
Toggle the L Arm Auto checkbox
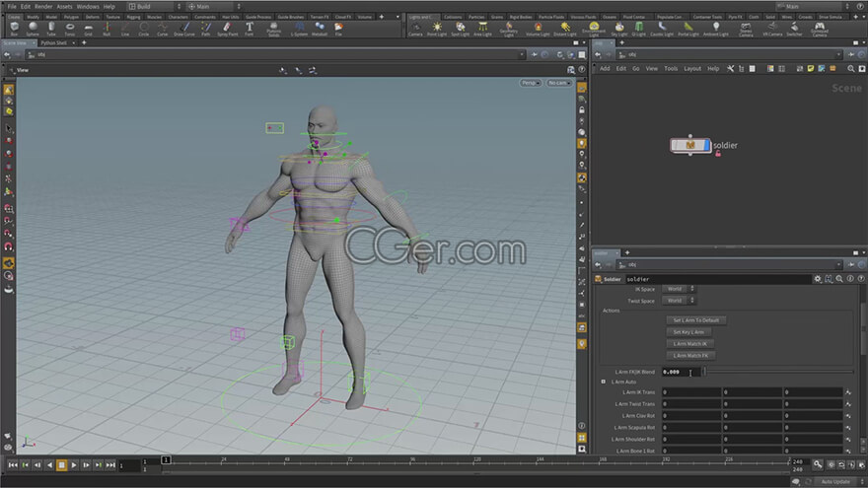604,382
